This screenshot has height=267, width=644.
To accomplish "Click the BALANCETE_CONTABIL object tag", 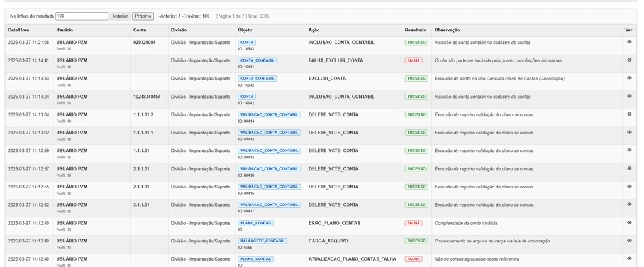I will pyautogui.click(x=262, y=241).
